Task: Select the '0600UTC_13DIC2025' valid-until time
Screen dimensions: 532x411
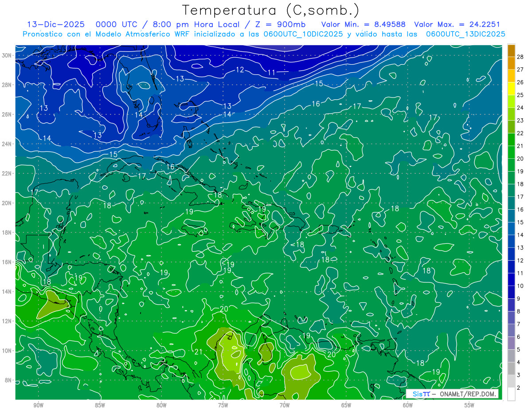Action: pyautogui.click(x=465, y=34)
